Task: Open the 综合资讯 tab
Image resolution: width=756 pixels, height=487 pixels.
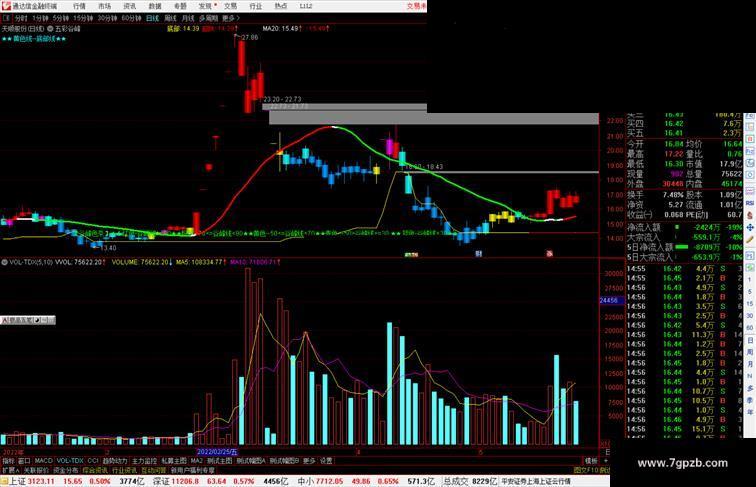Action: pos(95,470)
